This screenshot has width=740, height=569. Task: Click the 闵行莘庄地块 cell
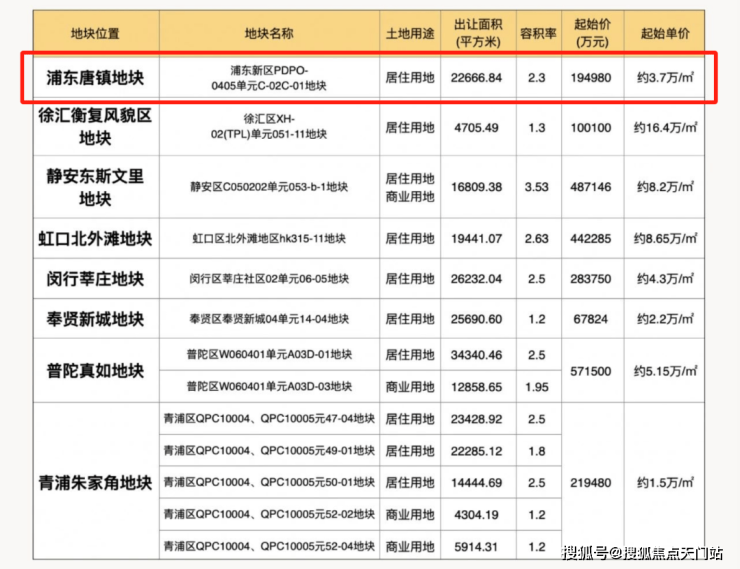tap(95, 279)
